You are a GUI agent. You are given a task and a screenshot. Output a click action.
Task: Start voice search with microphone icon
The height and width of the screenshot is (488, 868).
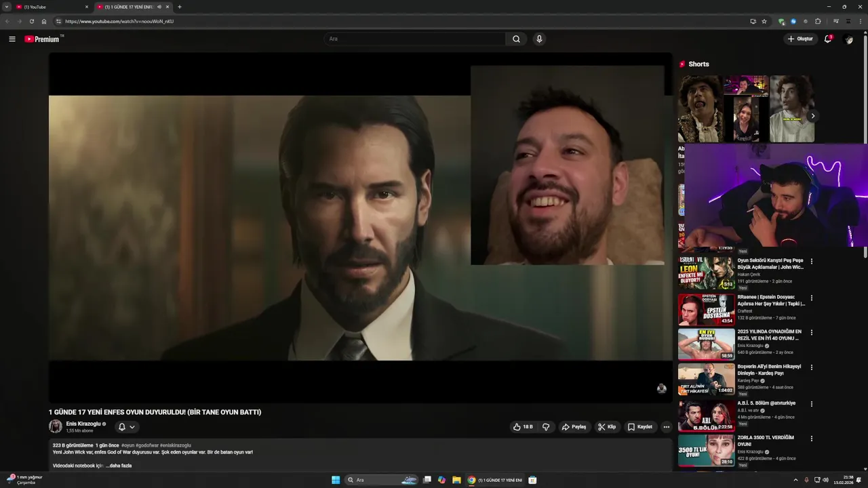click(x=539, y=39)
